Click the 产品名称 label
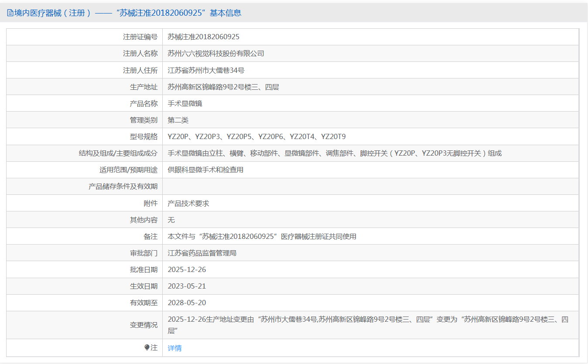The width and height of the screenshot is (588, 364). (144, 103)
